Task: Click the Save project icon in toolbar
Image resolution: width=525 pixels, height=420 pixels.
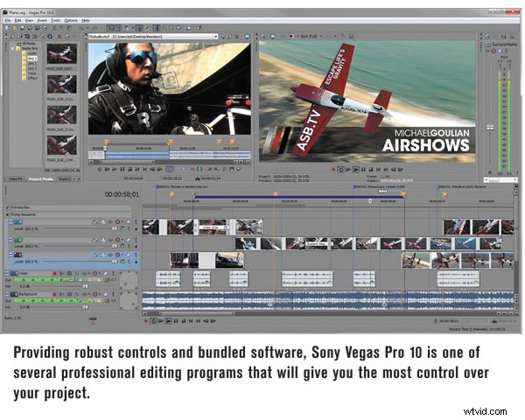Action: tap(22, 28)
